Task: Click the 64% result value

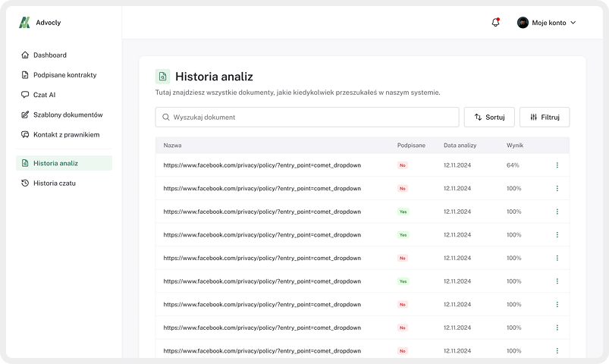Action: click(513, 165)
